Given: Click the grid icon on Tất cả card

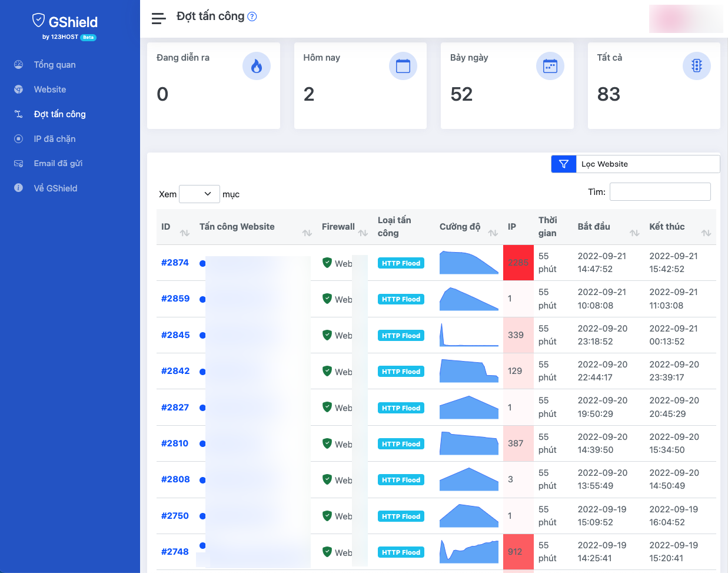Looking at the screenshot, I should click(x=696, y=66).
